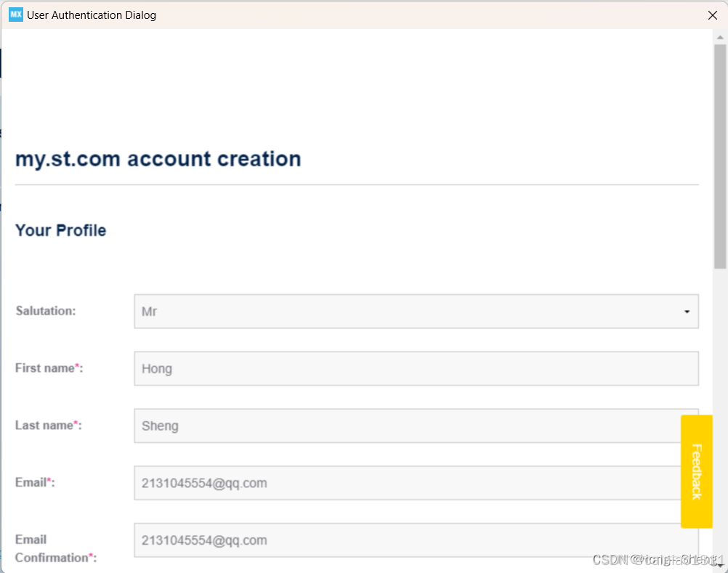Open the Salutation dropdown showing Mr
The image size is (728, 573).
point(416,312)
